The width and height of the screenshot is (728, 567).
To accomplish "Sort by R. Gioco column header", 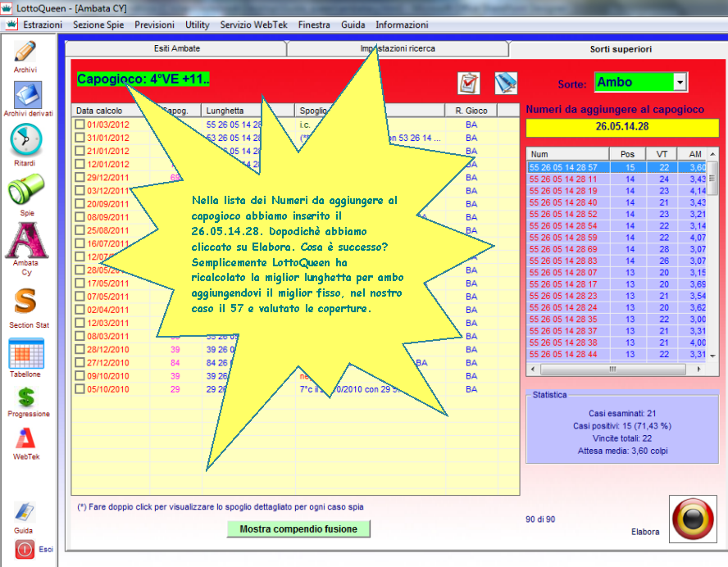I will pos(471,111).
